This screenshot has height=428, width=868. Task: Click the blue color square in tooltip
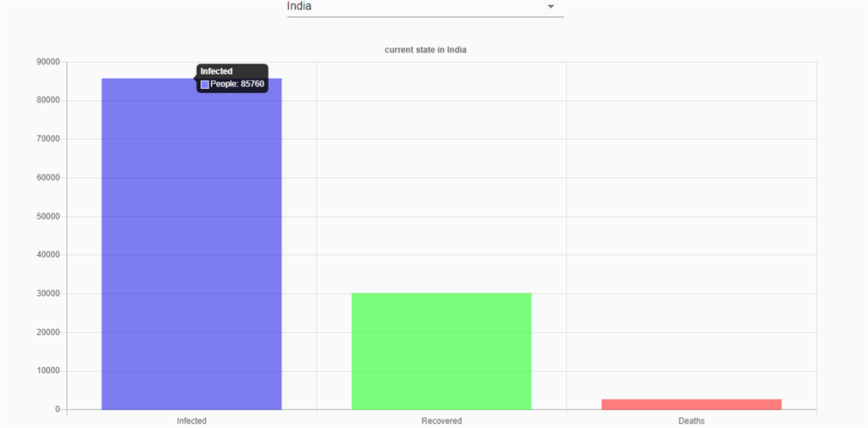point(205,84)
